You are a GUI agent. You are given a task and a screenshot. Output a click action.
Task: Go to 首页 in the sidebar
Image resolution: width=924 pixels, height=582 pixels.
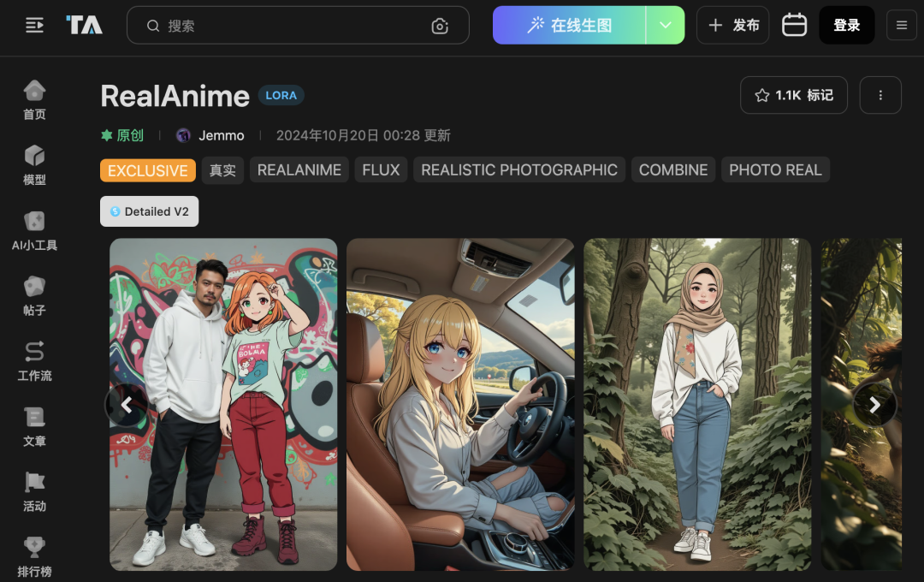coord(34,100)
